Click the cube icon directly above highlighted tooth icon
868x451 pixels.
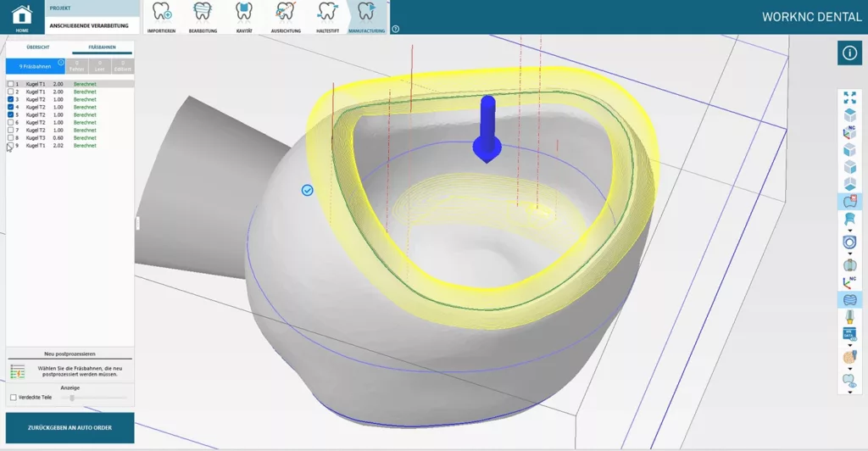(x=849, y=184)
